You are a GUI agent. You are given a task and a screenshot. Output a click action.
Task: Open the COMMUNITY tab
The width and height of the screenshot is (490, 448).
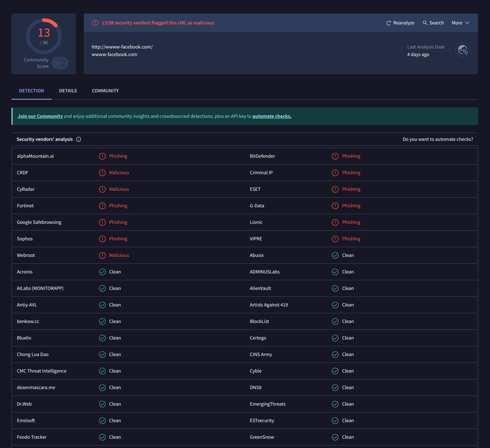point(105,91)
